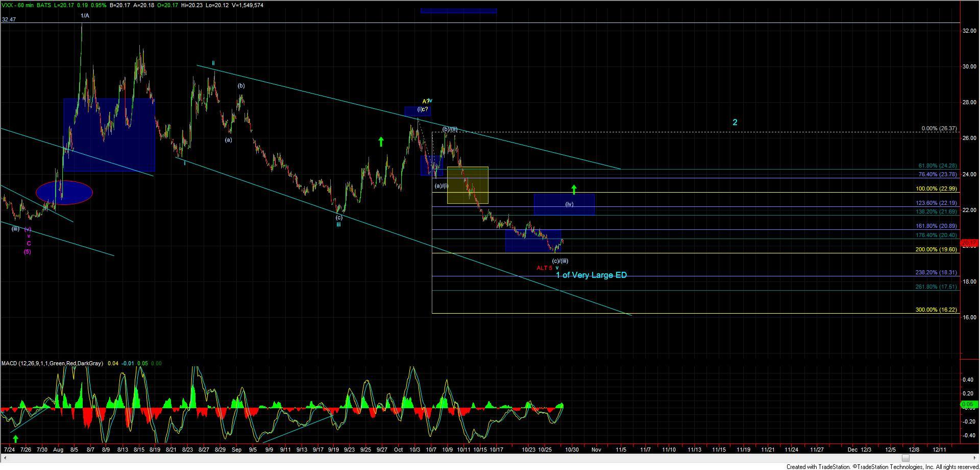This screenshot has height=470, width=980.
Task: Click the 100.00% (22.99) Fibonacci label
Action: (x=936, y=189)
